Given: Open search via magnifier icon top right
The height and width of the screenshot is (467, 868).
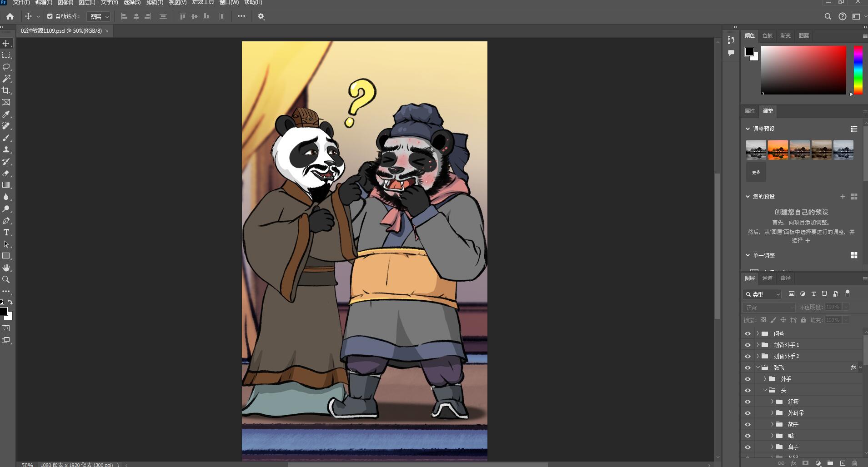Looking at the screenshot, I should pyautogui.click(x=828, y=16).
